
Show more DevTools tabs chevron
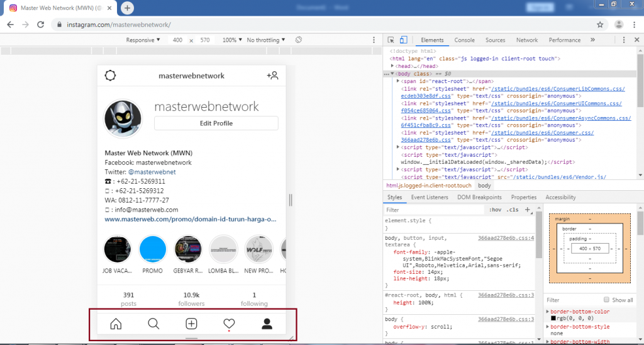point(592,40)
